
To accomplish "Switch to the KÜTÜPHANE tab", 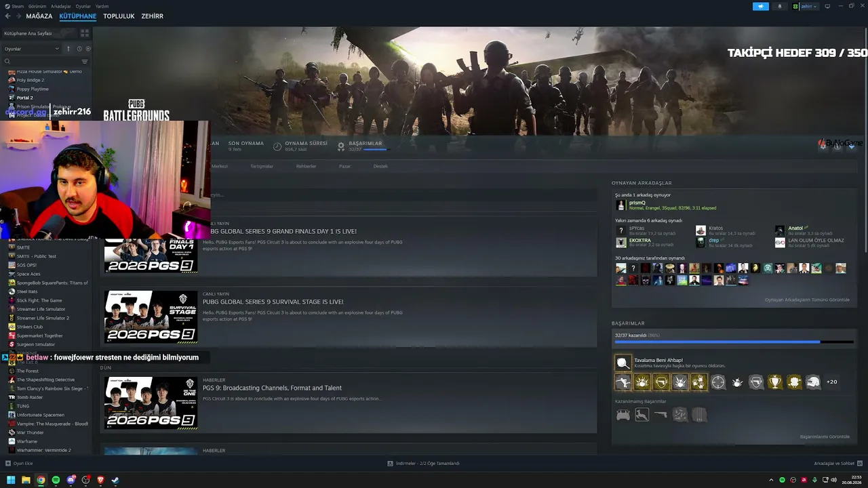I will tap(78, 16).
